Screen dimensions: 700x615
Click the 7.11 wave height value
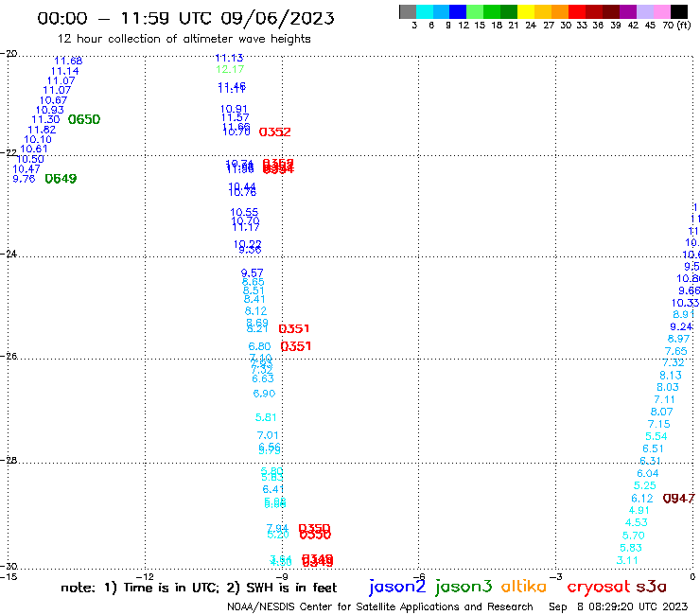(665, 399)
